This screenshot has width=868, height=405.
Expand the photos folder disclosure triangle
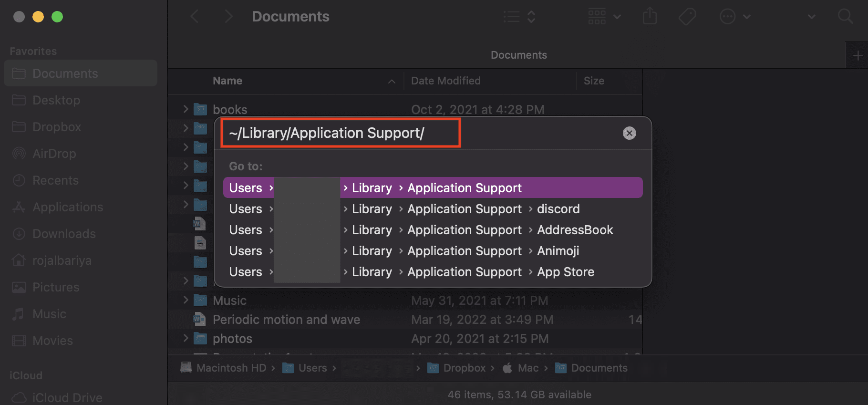[186, 338]
